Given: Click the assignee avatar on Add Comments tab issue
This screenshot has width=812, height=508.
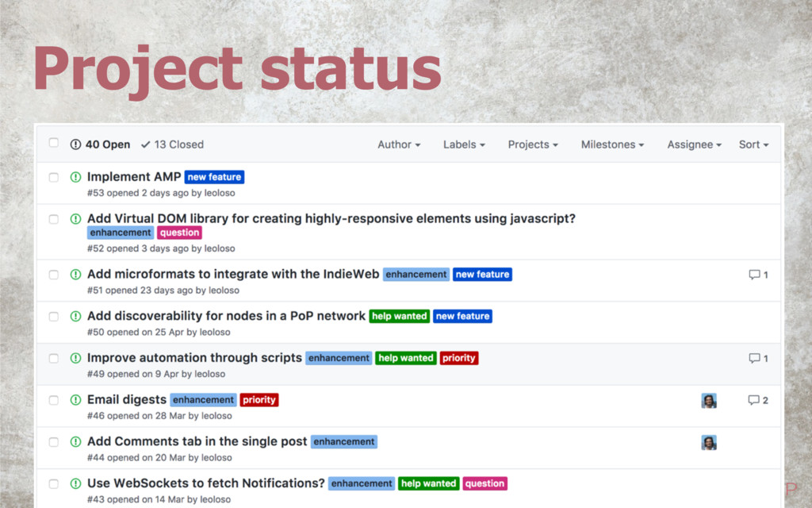Looking at the screenshot, I should [709, 443].
